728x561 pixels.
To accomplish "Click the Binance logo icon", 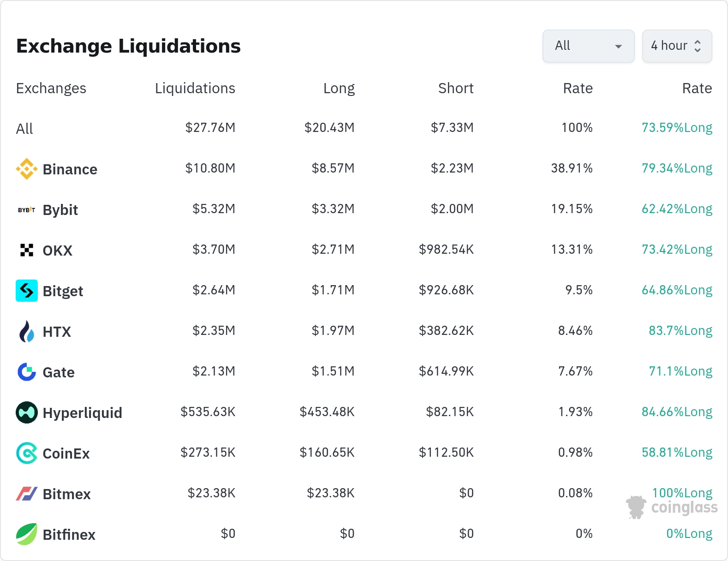I will 27,169.
